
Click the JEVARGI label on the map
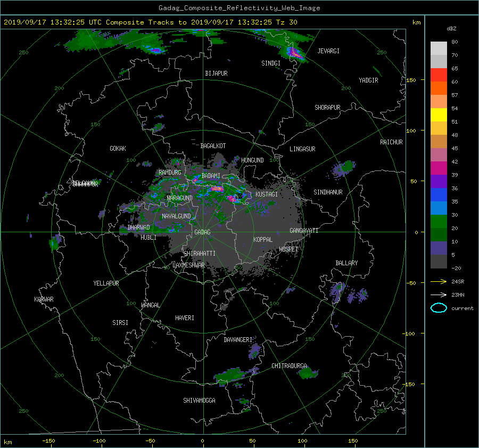point(328,51)
